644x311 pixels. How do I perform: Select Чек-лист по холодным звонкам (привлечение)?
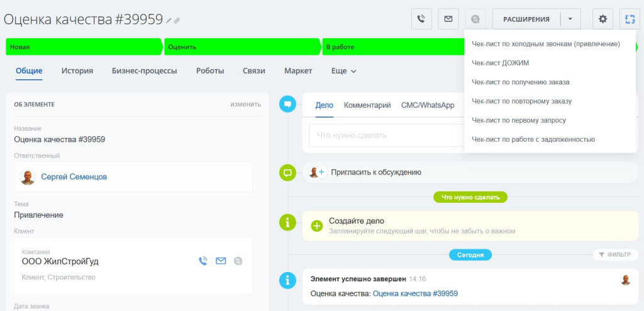pos(546,43)
